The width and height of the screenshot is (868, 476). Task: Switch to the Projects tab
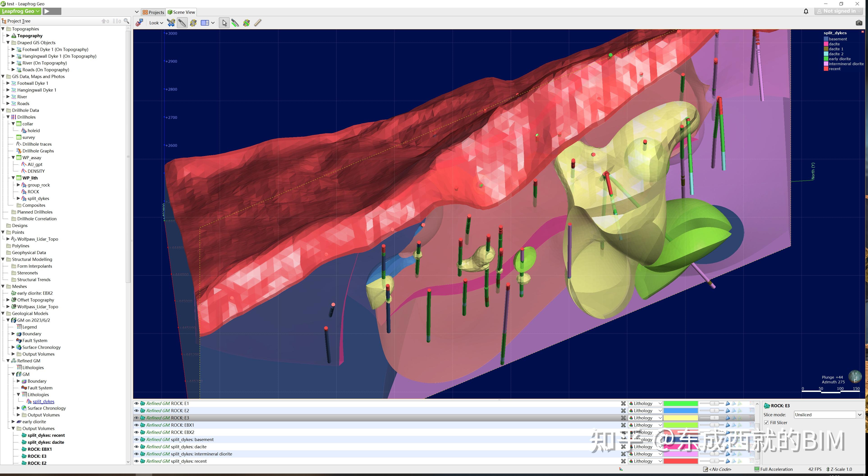click(153, 12)
